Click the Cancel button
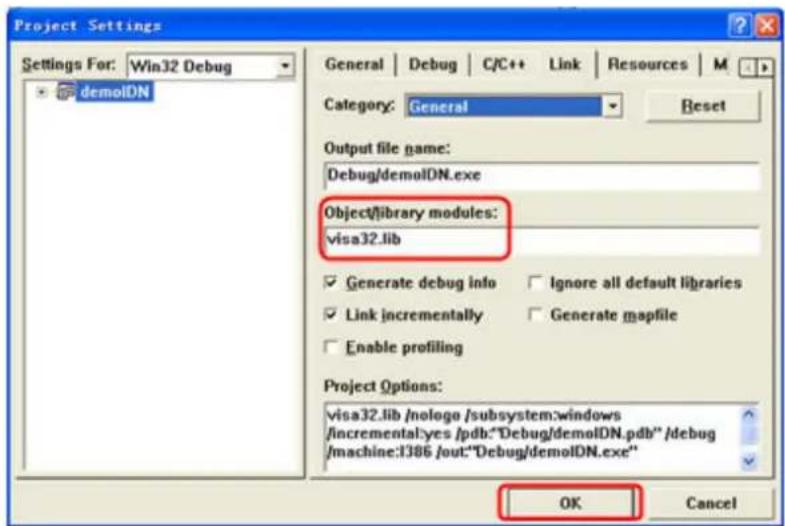This screenshot has width=785, height=526. (x=711, y=502)
